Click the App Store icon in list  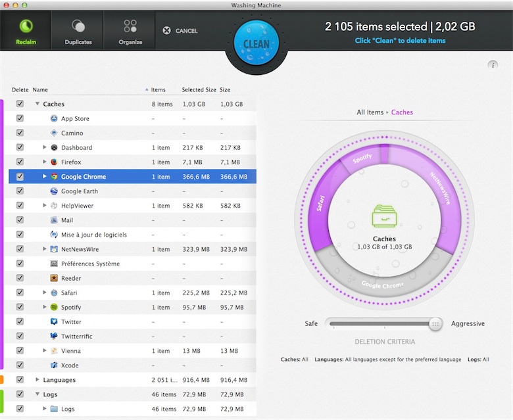tap(54, 118)
